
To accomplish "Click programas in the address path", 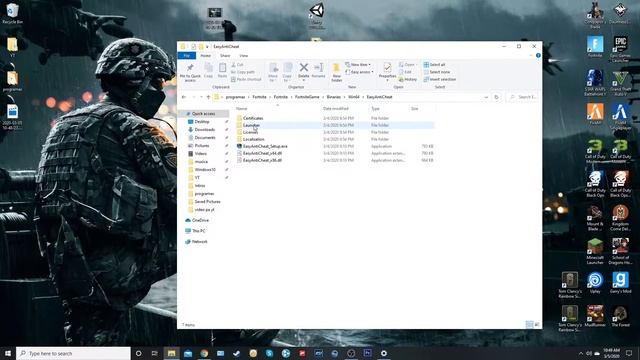I will tap(235, 97).
